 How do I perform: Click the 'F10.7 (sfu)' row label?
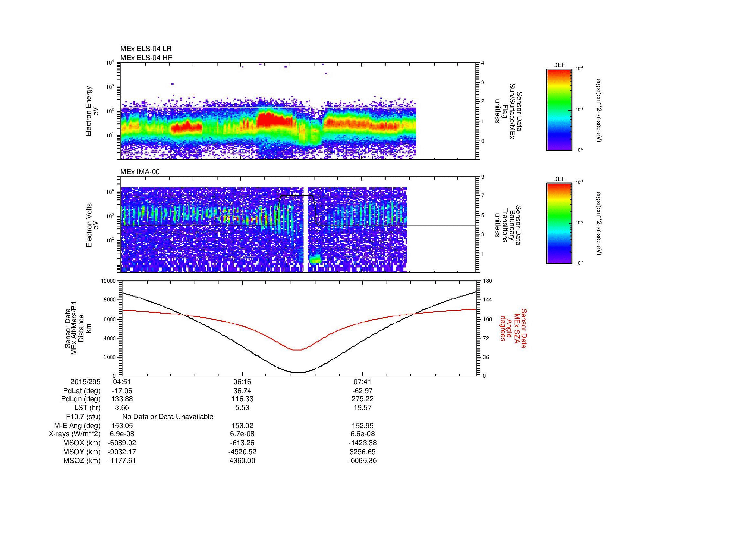coord(83,416)
